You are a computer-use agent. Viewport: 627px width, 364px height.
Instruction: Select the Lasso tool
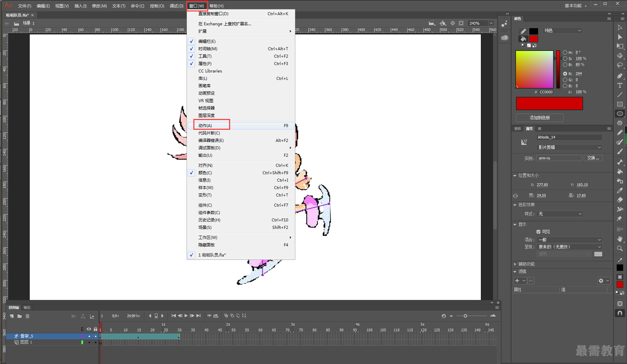click(620, 65)
